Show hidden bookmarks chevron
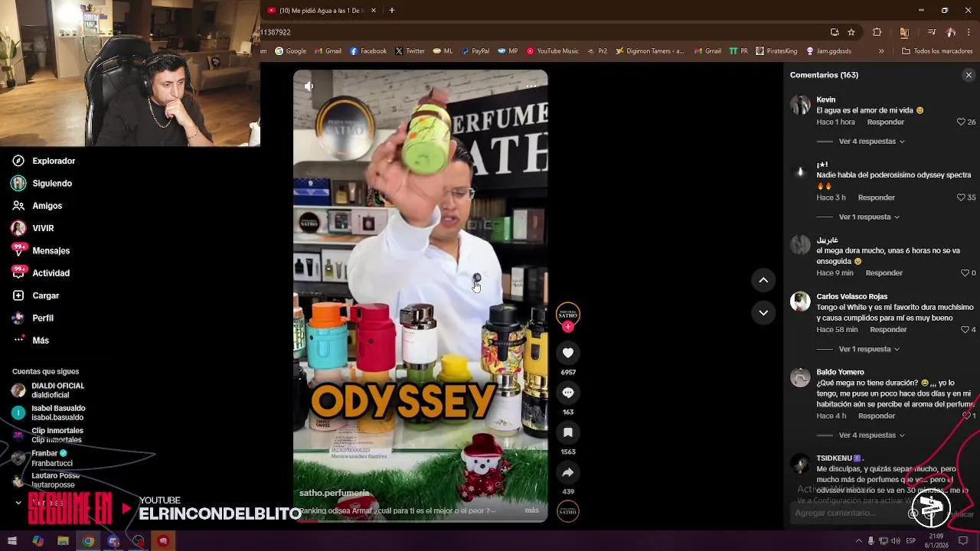This screenshot has width=980, height=551. click(x=881, y=51)
